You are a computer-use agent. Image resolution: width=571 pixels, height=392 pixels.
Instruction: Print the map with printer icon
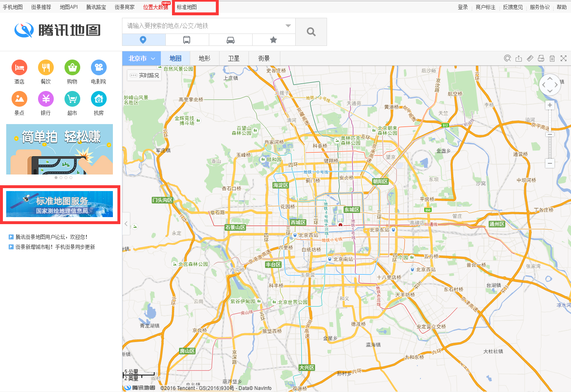[x=541, y=58]
